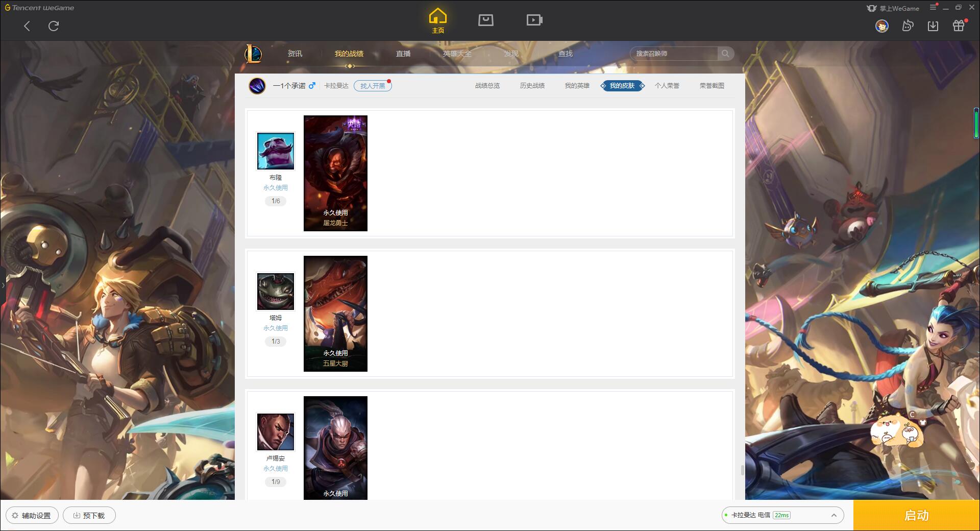This screenshot has width=980, height=531.
Task: Open the download manager icon
Action: (933, 26)
